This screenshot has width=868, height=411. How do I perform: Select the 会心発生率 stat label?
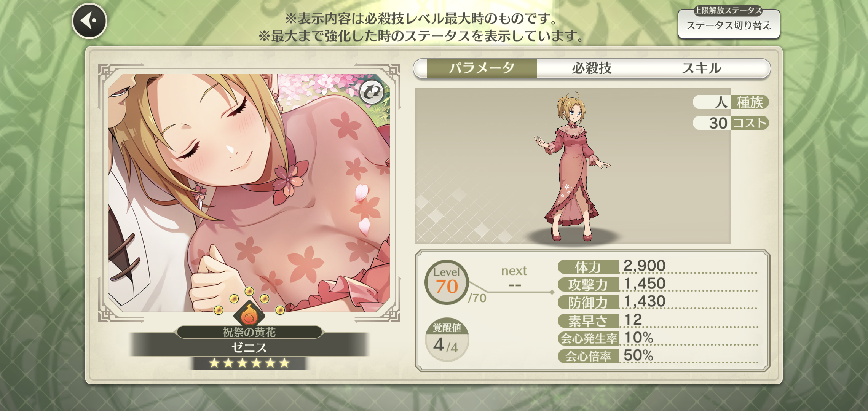(588, 338)
